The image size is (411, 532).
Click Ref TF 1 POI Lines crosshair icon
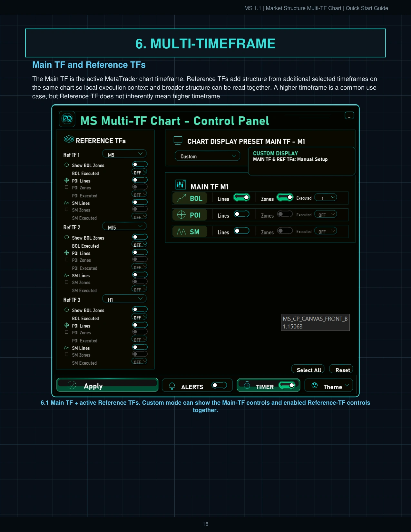pos(67,180)
